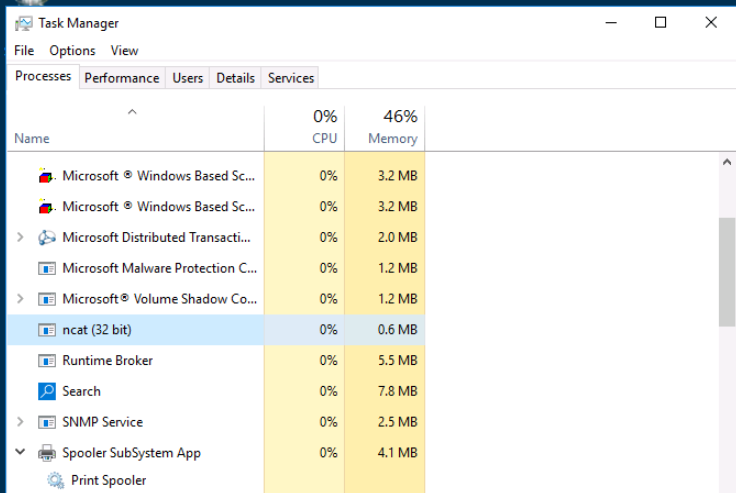Image resolution: width=736 pixels, height=493 pixels.
Task: Expand the SNMP Service group
Action: pos(20,422)
